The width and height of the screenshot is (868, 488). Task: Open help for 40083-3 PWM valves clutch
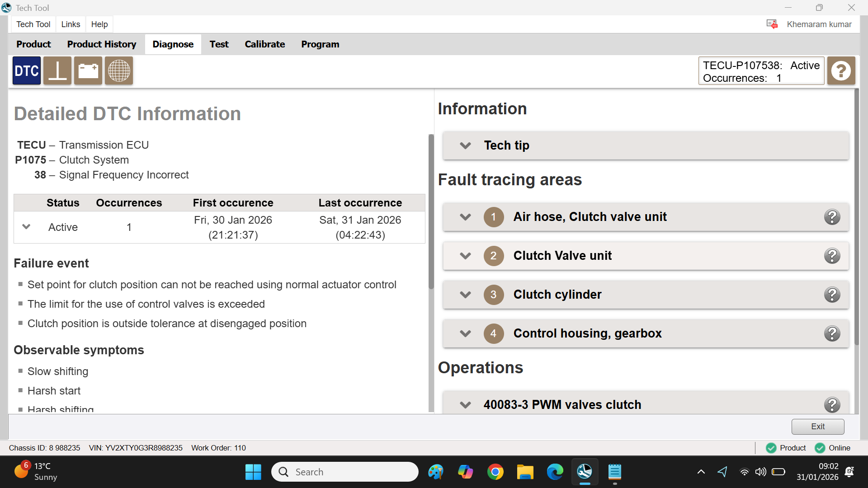click(x=832, y=404)
